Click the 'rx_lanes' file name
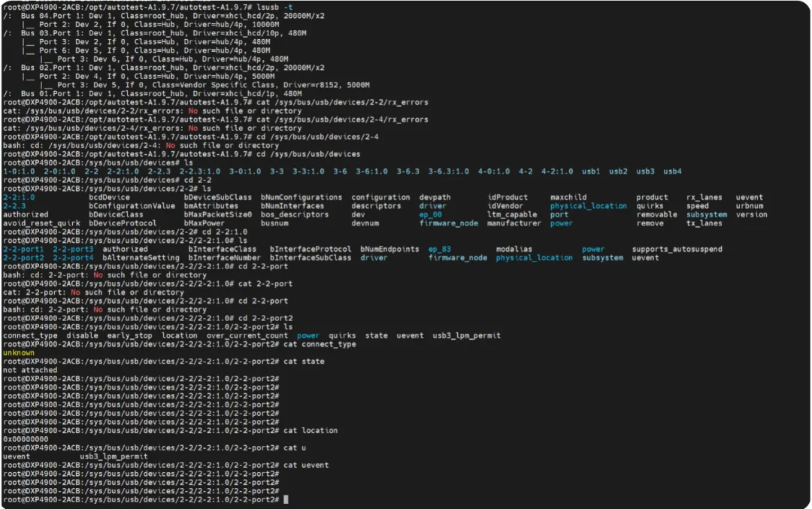Screen dimensions: 812x509 pos(704,197)
